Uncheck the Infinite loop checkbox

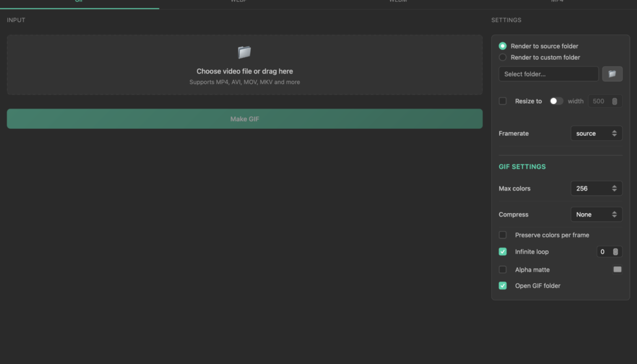click(502, 252)
